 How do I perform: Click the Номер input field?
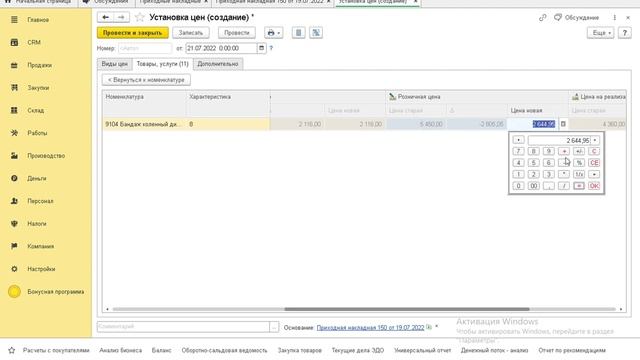coord(145,48)
